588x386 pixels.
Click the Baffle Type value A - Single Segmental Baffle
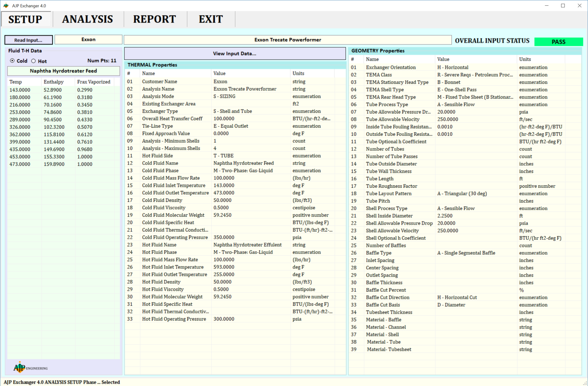coord(466,253)
